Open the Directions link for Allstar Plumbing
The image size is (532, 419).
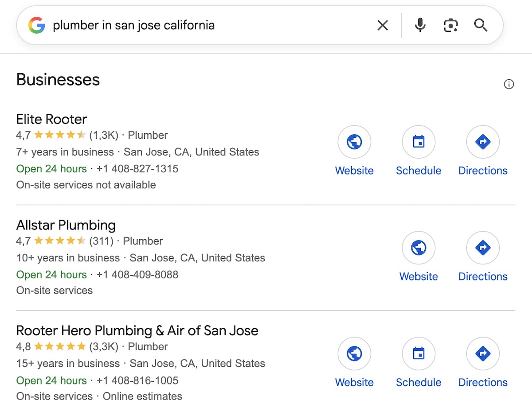[483, 276]
